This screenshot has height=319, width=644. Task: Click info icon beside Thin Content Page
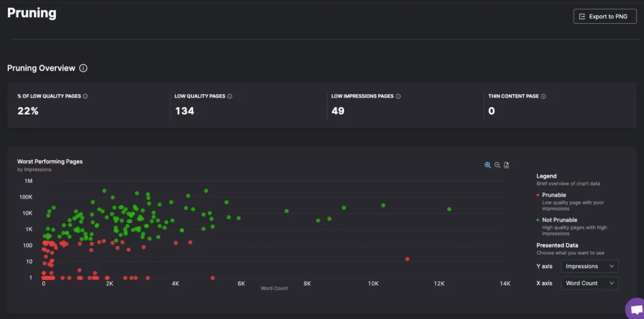(543, 96)
